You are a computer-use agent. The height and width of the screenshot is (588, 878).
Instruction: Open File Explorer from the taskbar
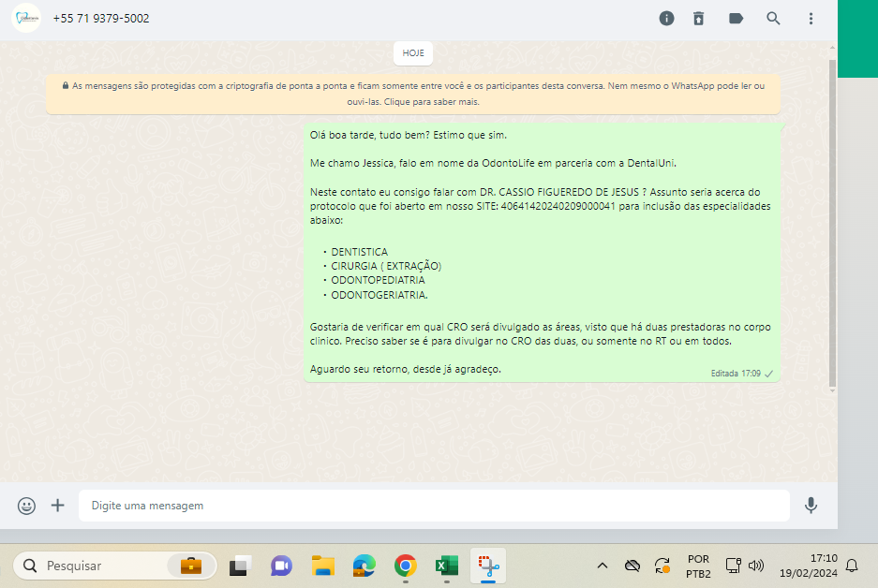(323, 566)
